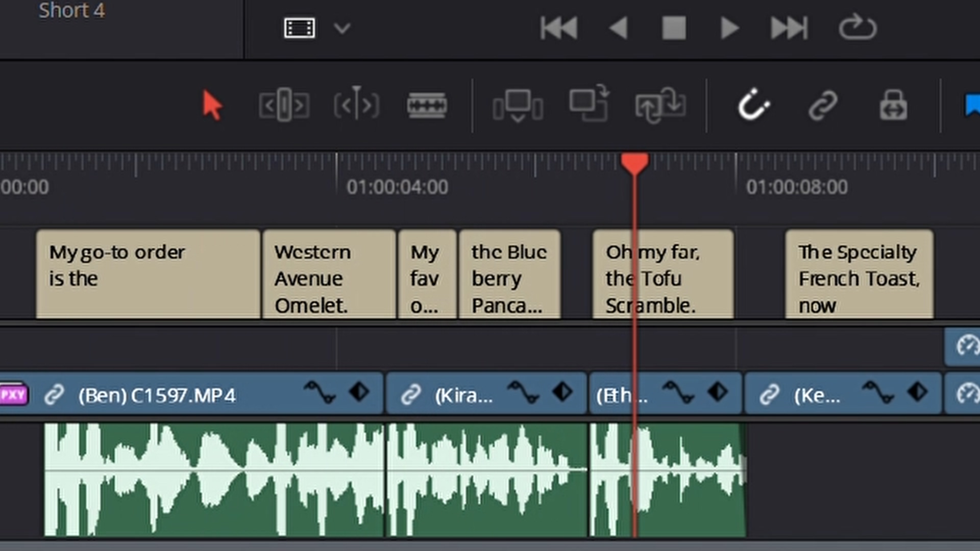Stop playback
This screenshot has width=980, height=551.
tap(674, 28)
